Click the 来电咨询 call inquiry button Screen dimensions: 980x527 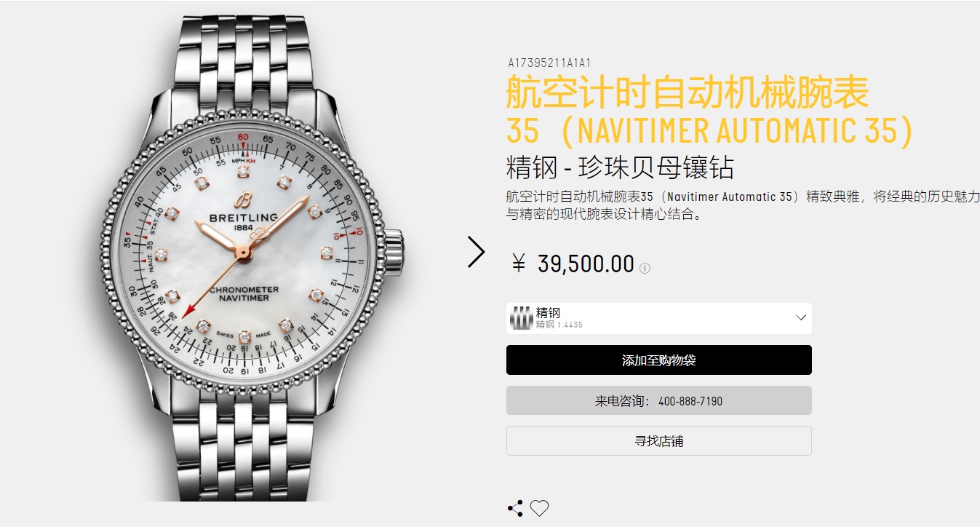coord(659,401)
